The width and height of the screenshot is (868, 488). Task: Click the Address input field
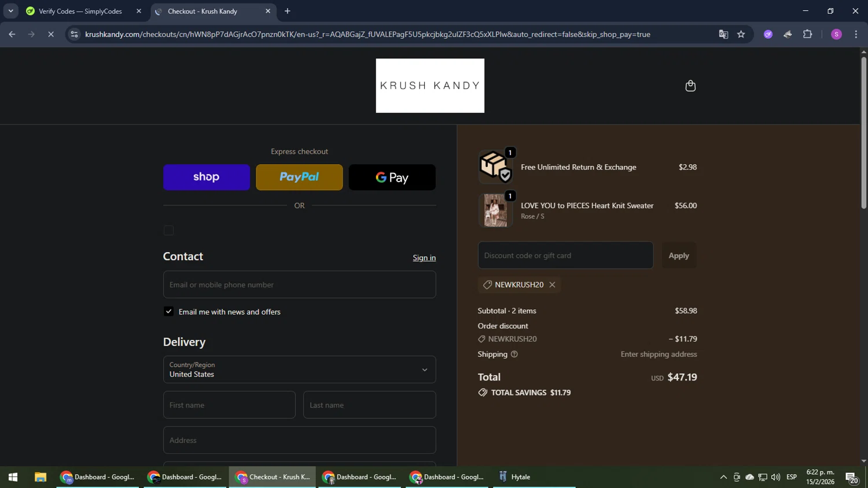click(x=299, y=440)
